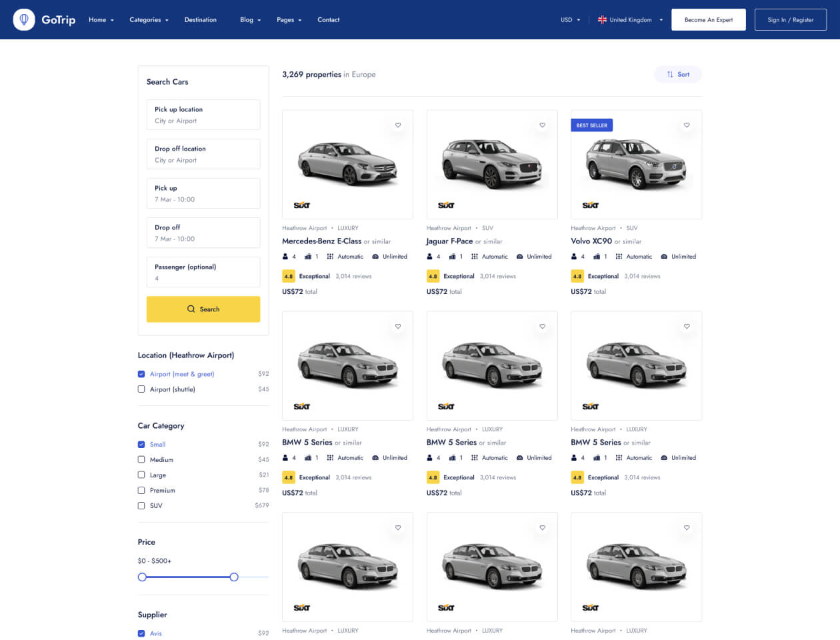Screen dimensions: 840x640
Task: Expand the Pages menu dropdown
Action: tap(289, 20)
